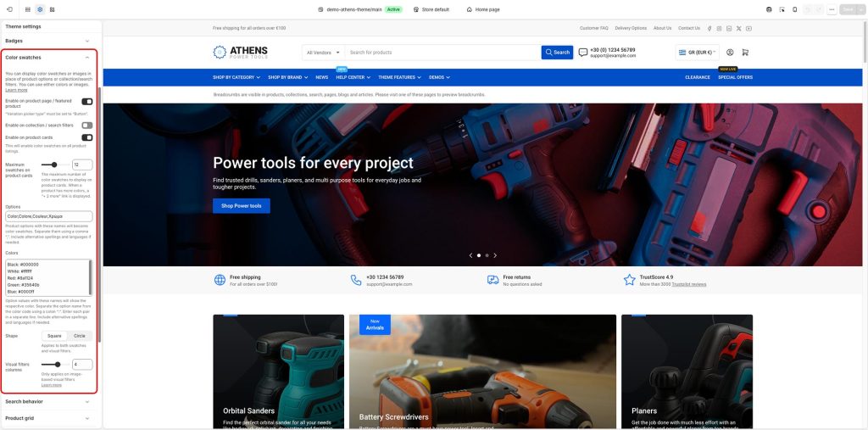Click the News menu item

321,77
